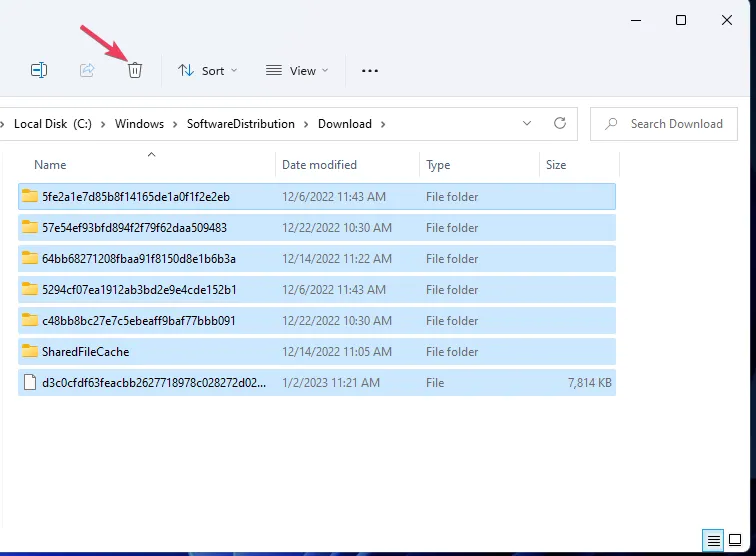Click date 12/14/2022 11:05 AM cell
Screen dimensions: 756x556
coord(337,352)
